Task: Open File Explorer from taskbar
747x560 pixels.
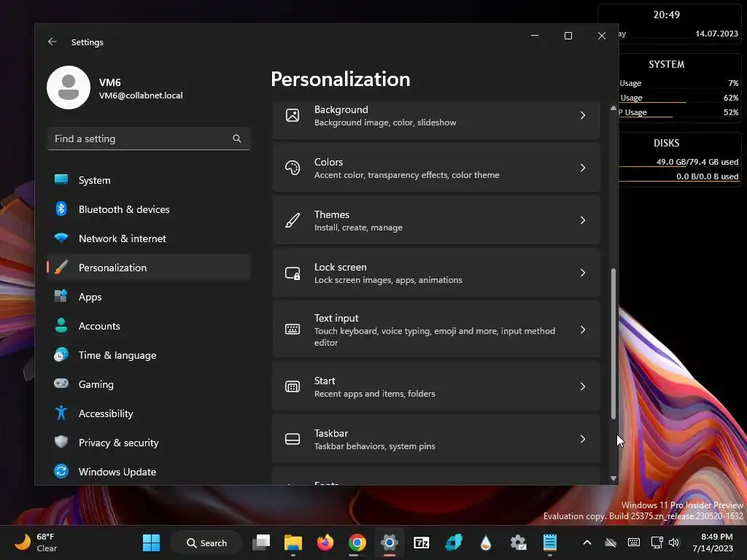Action: coord(293,542)
